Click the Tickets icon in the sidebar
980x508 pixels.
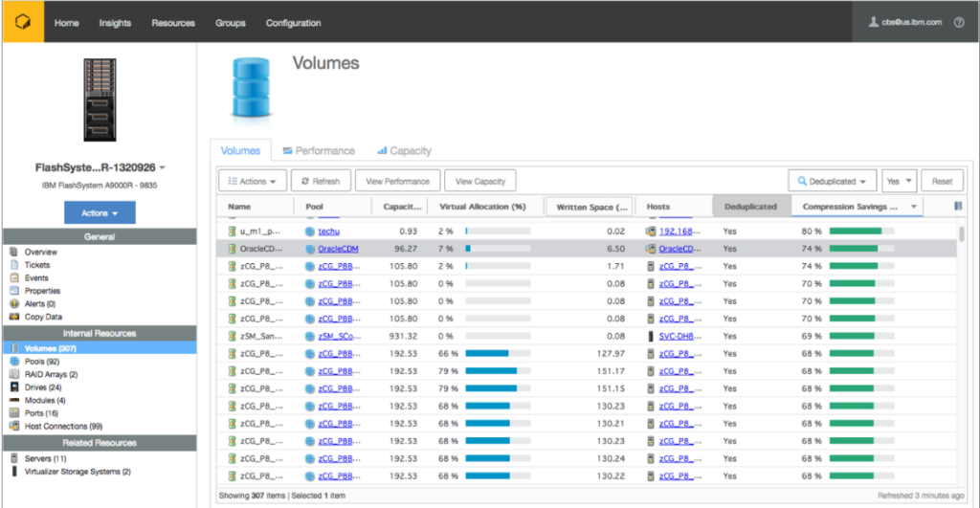13,265
